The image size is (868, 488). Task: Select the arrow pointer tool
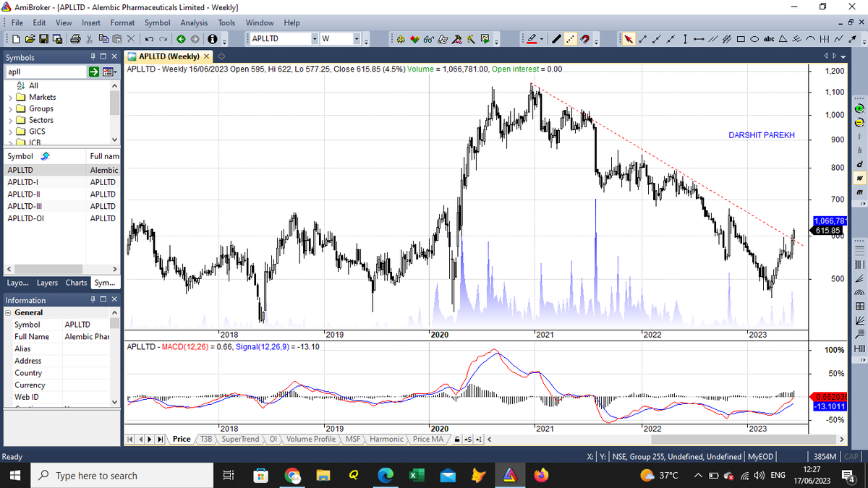point(628,39)
